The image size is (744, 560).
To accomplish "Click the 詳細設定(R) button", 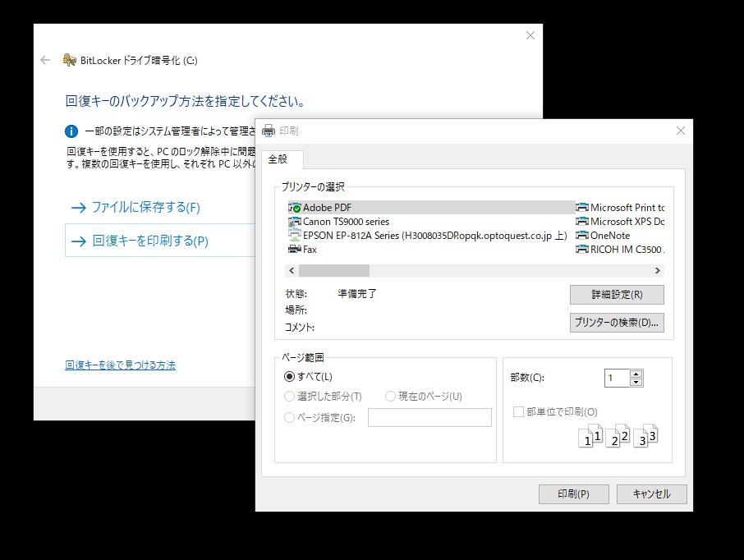I will (x=617, y=295).
